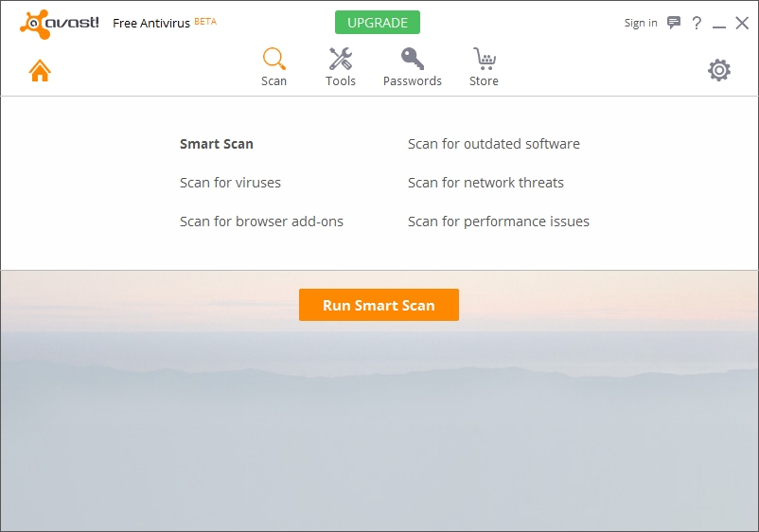This screenshot has height=532, width=759.
Task: Open the Scan magnifier icon
Action: (274, 60)
